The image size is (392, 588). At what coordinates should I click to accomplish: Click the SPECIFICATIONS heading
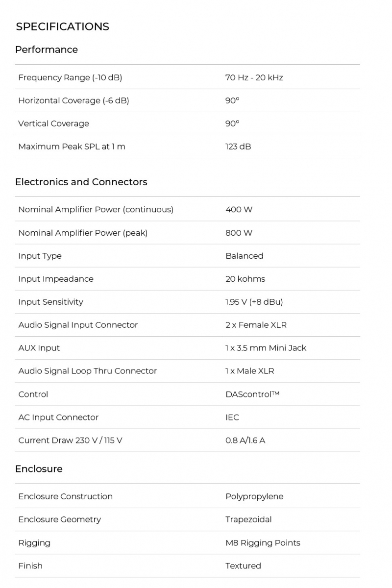(x=62, y=26)
